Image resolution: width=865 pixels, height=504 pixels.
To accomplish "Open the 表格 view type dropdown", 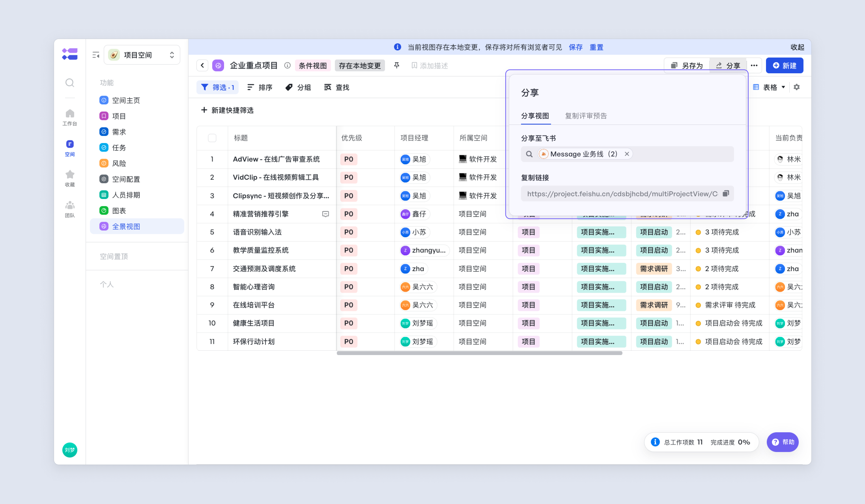I will 769,87.
